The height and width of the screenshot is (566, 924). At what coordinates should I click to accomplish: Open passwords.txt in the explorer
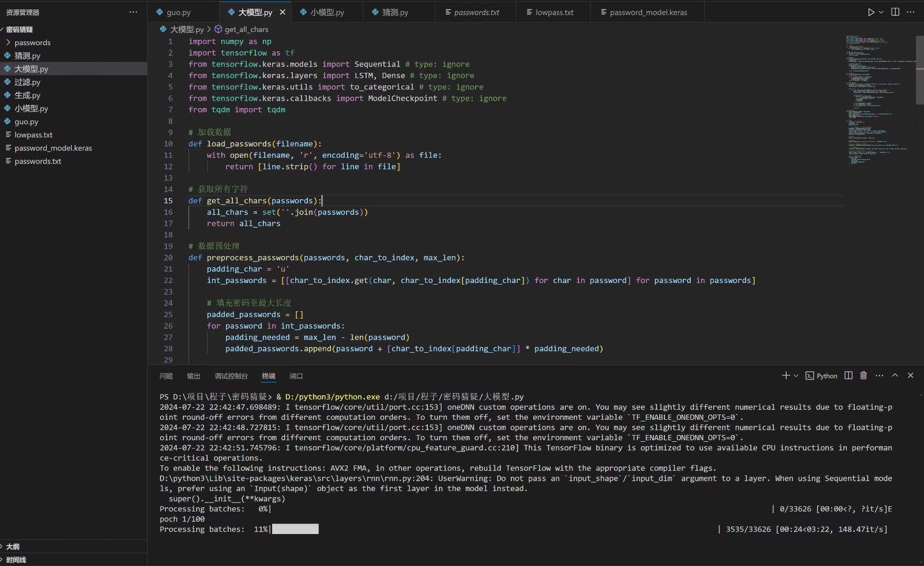73,161
